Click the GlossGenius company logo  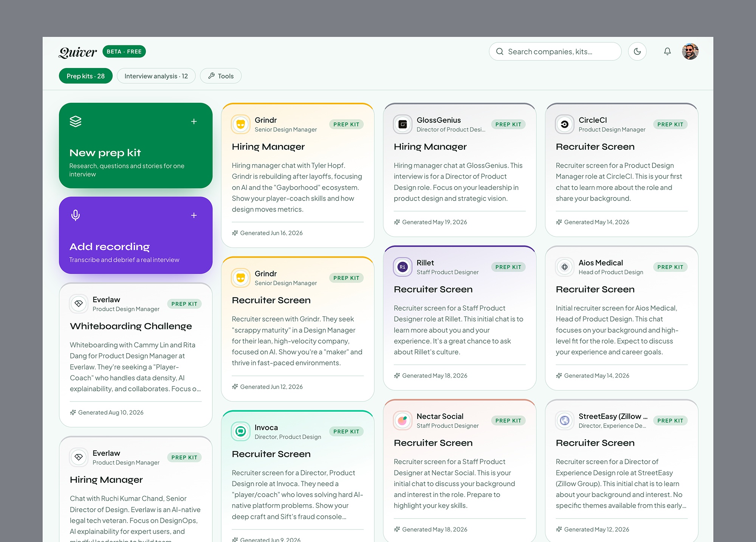point(403,124)
